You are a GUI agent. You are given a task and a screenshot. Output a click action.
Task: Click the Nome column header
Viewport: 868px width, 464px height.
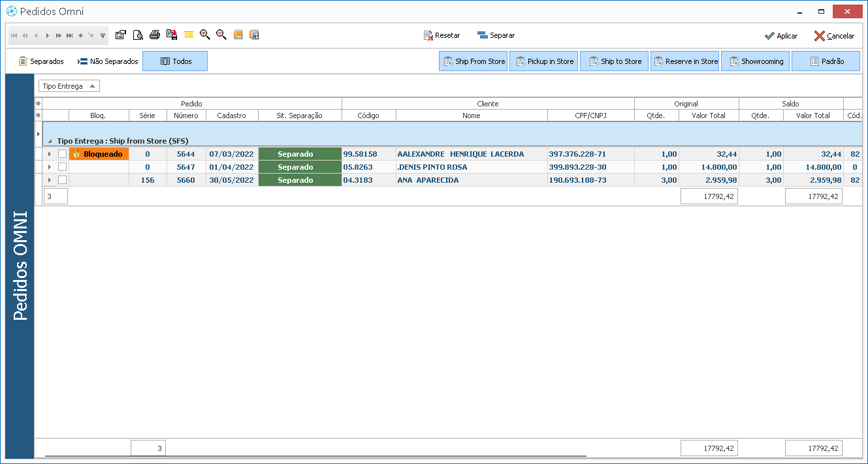click(472, 116)
